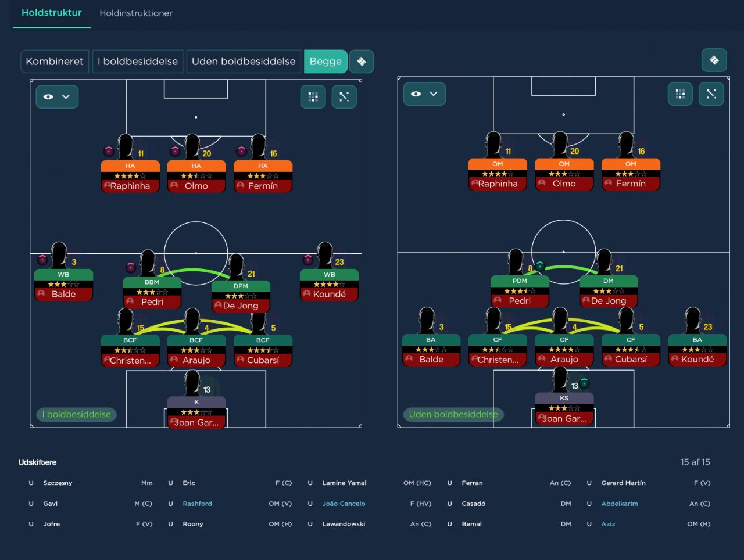Click the diamond icon button at top right
Viewport: 744px width, 560px height.
(714, 60)
